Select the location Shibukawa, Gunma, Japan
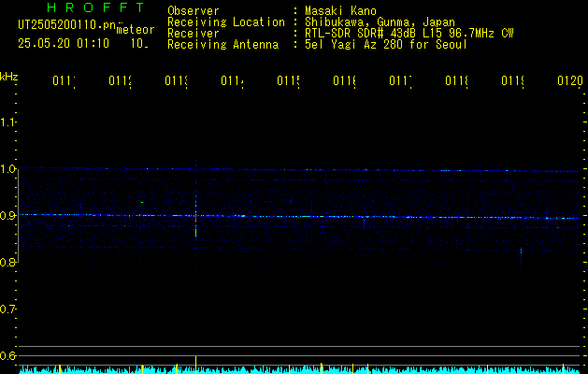Viewport: 588px width, 374px height. 380,22
